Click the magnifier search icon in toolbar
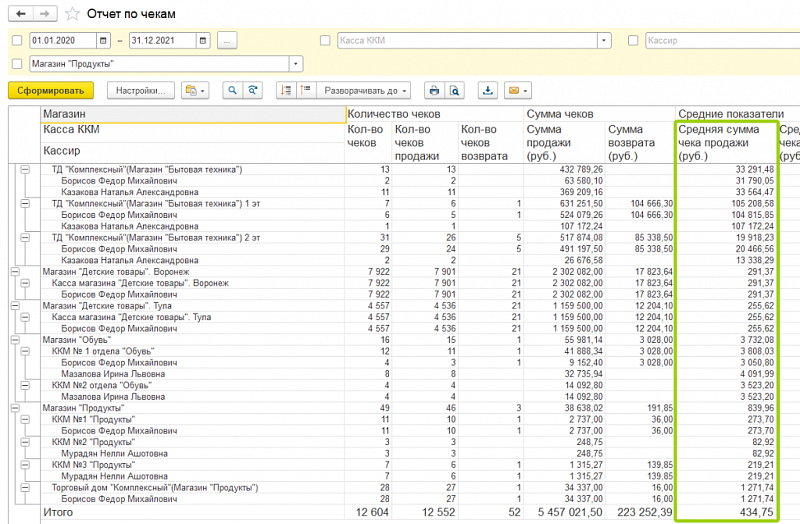800x524 pixels. 232,90
